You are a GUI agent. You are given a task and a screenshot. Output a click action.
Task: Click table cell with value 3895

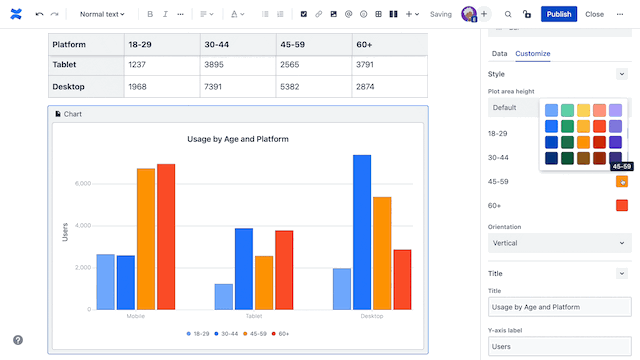238,65
